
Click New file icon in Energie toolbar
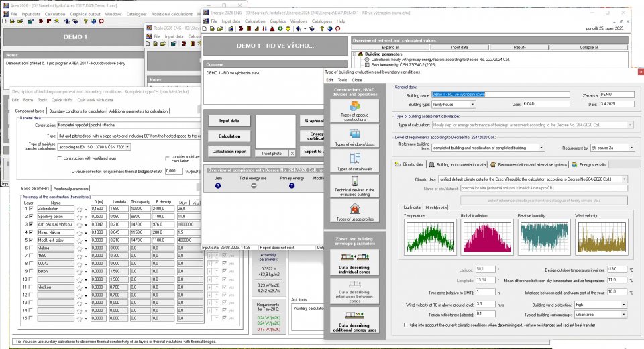pos(204,28)
